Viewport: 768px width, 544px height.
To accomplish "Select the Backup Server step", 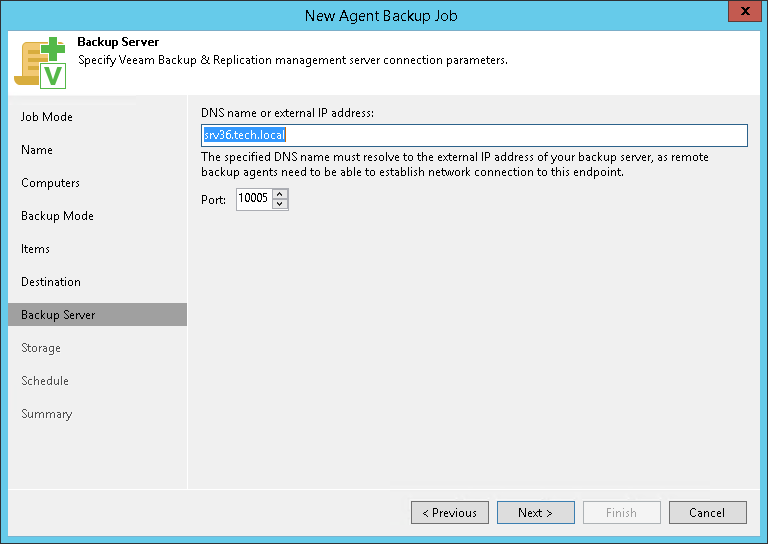I will click(x=58, y=315).
